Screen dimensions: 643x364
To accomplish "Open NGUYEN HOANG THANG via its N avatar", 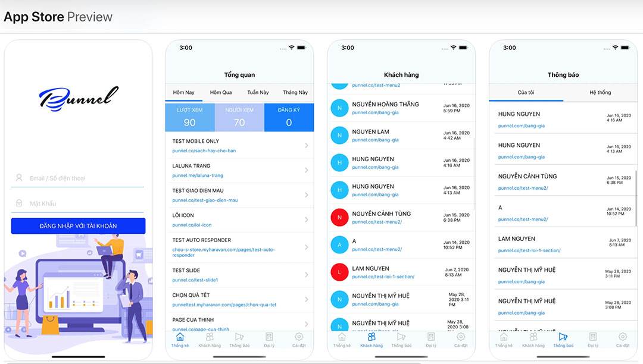I will (x=339, y=108).
